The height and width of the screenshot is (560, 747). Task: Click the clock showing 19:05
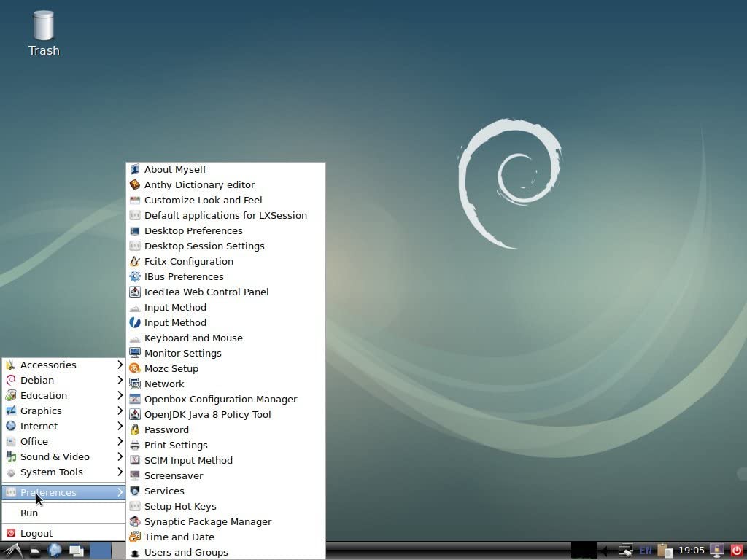[x=692, y=551]
